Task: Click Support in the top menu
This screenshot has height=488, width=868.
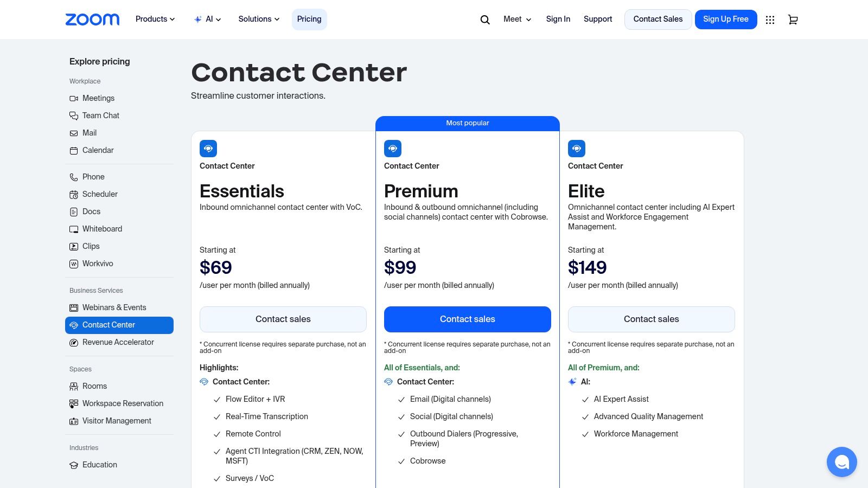Action: tap(597, 19)
